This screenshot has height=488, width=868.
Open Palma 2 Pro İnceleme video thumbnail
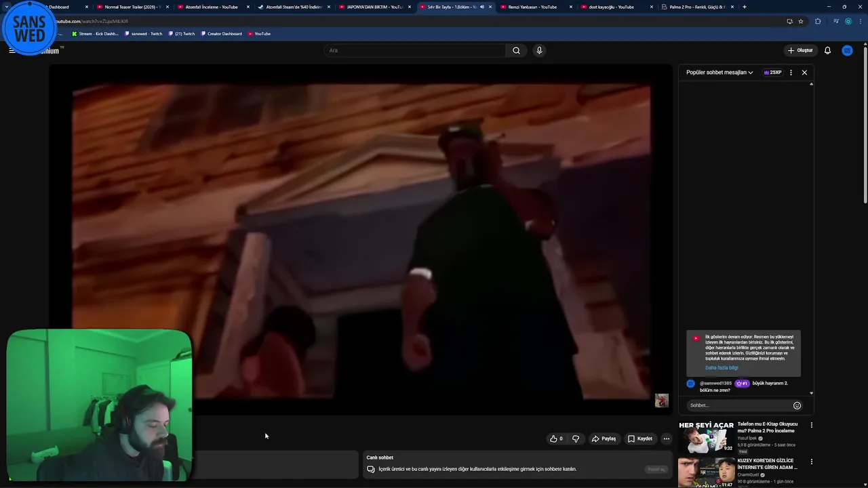coord(706,438)
